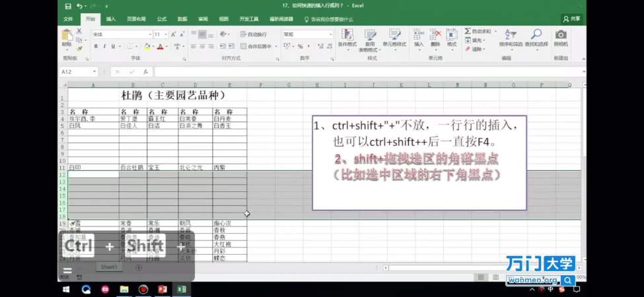Screen dimensions: 644x297
Task: Collapse the ribbon with the chevron arrow
Action: pyautogui.click(x=583, y=59)
